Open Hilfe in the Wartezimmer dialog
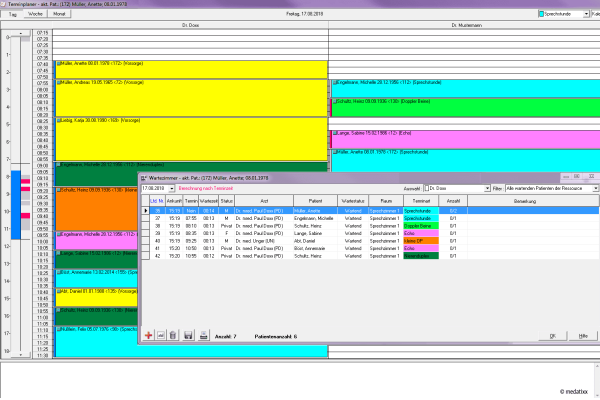 click(x=583, y=336)
